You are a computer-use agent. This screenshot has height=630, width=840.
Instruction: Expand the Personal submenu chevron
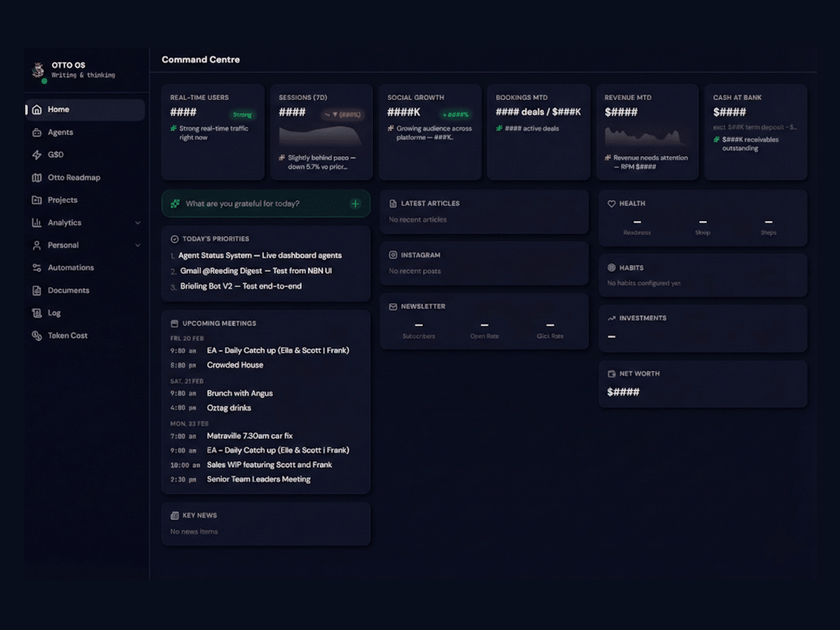[x=137, y=246]
